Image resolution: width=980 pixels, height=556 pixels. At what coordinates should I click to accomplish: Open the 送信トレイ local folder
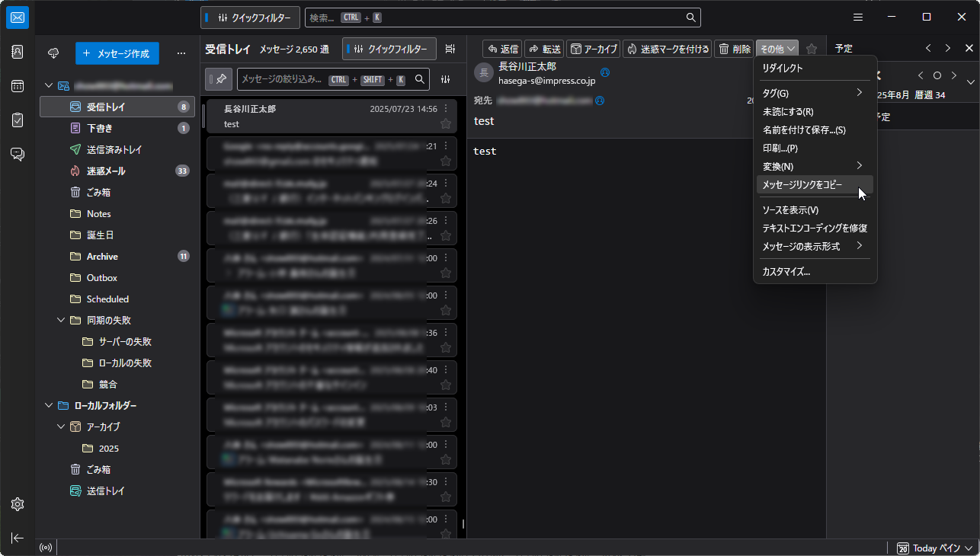coord(117,491)
